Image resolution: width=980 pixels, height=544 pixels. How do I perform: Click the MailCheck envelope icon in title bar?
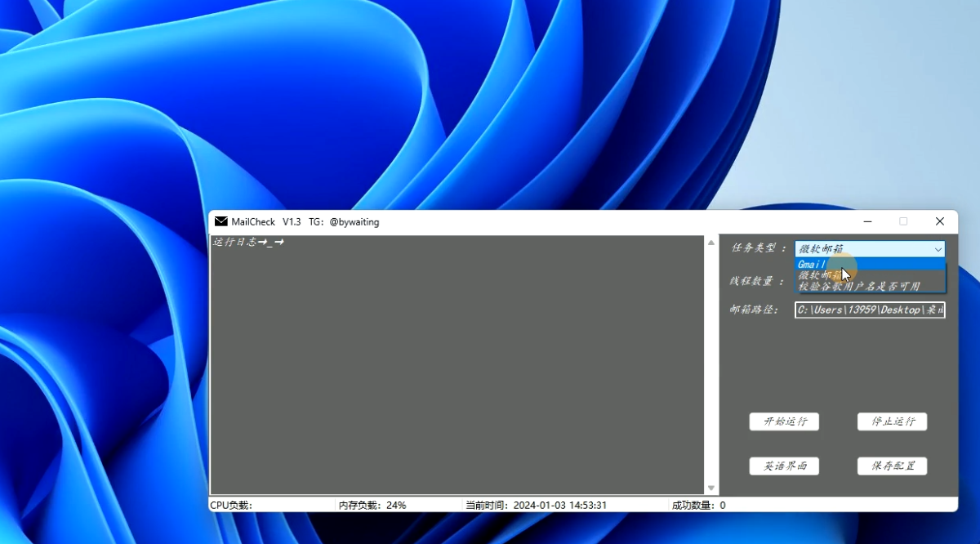point(220,222)
